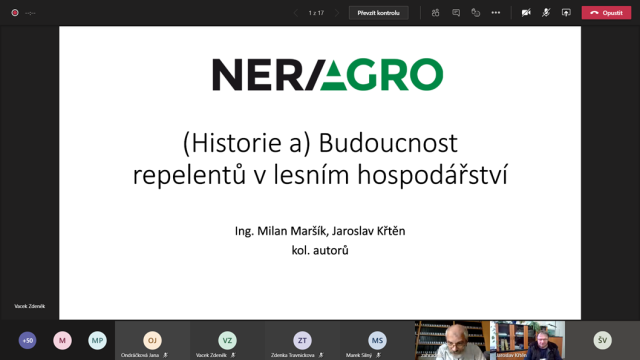Image resolution: width=640 pixels, height=360 pixels.
Task: Go to previous slide arrow
Action: click(296, 13)
